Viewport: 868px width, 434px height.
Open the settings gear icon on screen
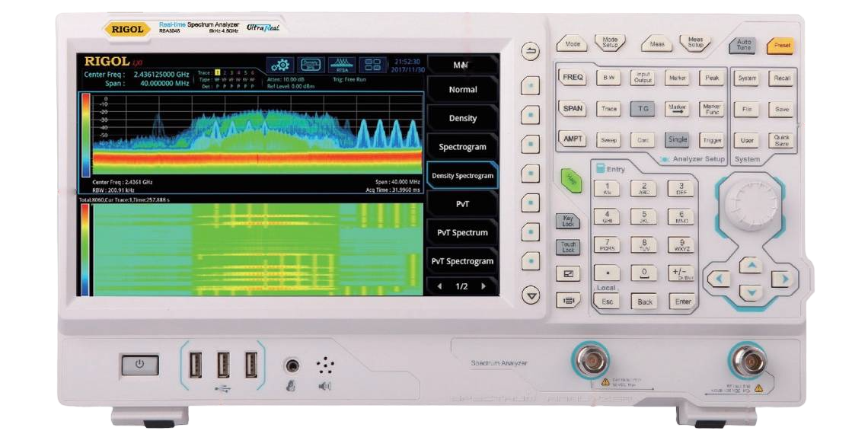click(x=280, y=65)
